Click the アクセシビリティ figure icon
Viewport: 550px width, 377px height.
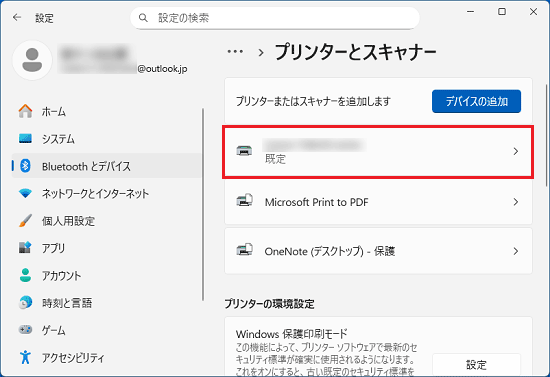[x=25, y=357]
